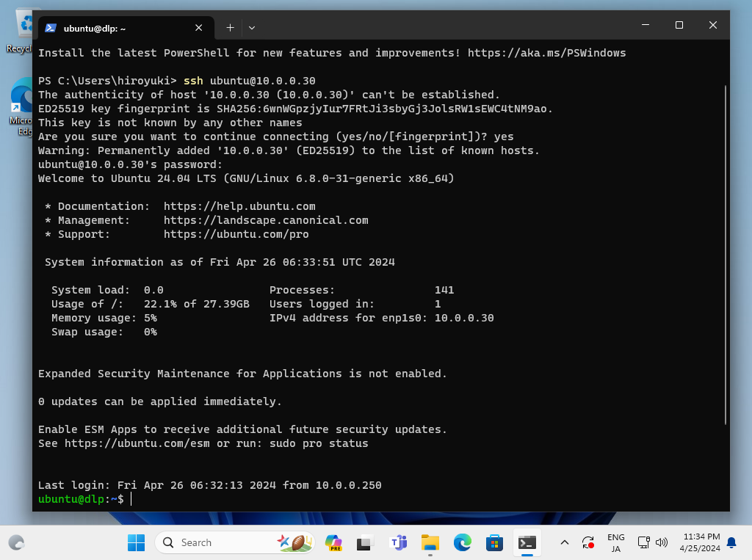This screenshot has width=752, height=560.
Task: Open Microsoft Teams from taskbar
Action: (399, 542)
